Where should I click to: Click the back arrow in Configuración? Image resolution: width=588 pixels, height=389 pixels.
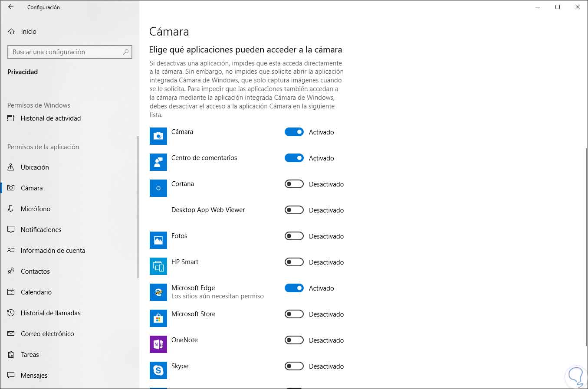[11, 7]
